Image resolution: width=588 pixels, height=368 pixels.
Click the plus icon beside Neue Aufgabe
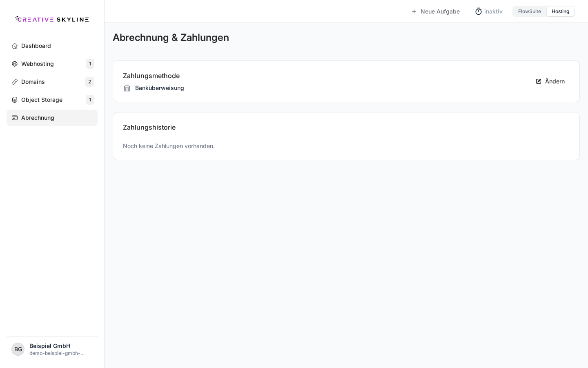[414, 11]
